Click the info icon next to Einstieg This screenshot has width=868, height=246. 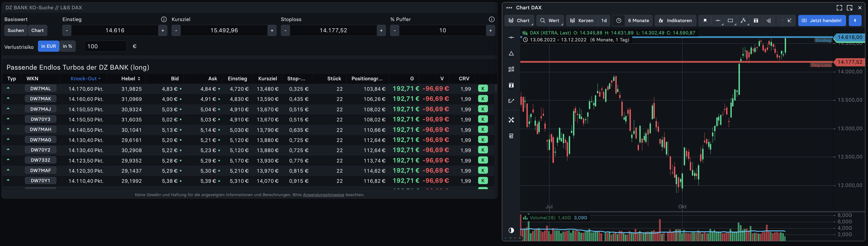164,19
